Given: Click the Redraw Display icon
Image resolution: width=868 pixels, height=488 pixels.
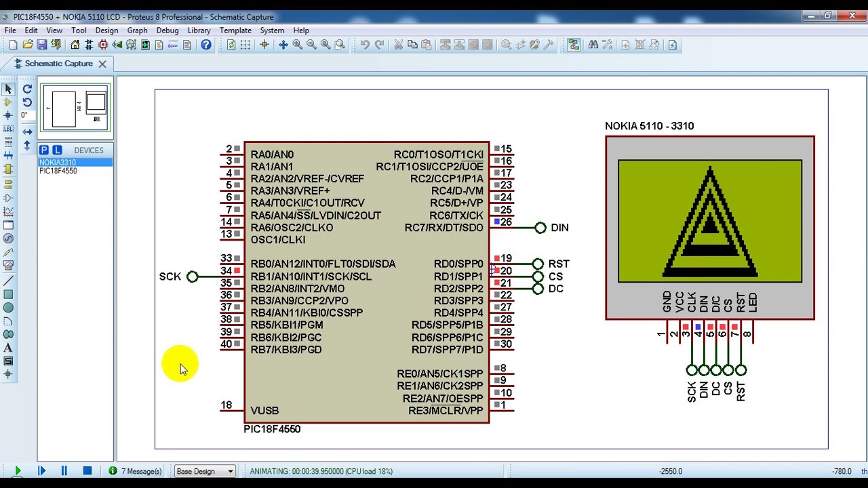Looking at the screenshot, I should click(231, 45).
